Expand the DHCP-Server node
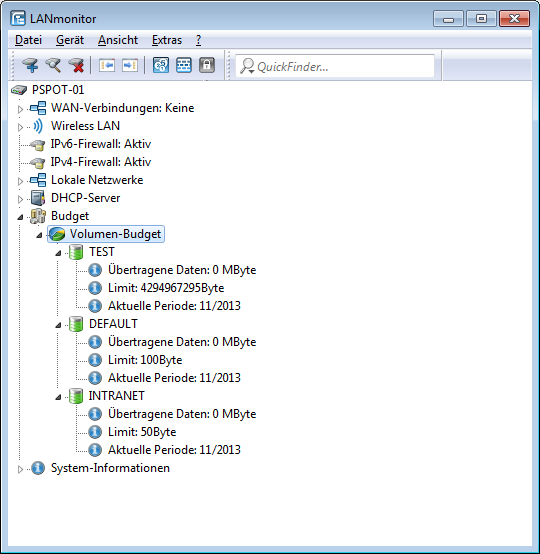Screen dimensions: 540x554 (x=20, y=199)
